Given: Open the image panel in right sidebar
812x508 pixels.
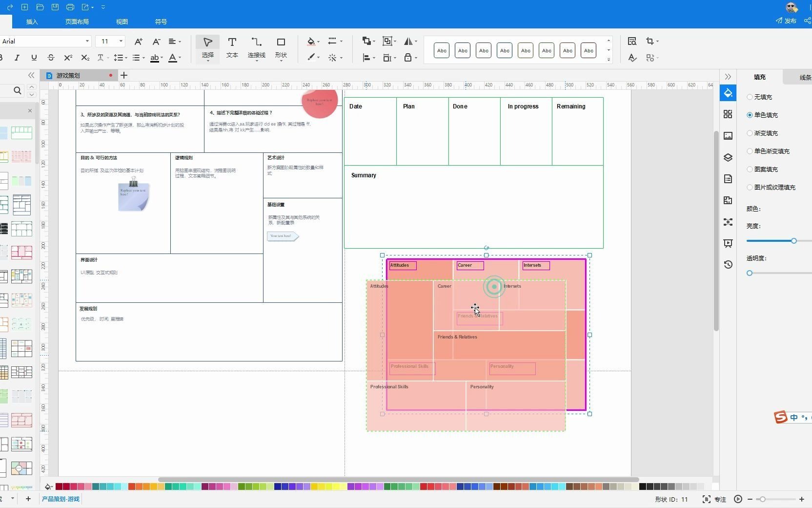Looking at the screenshot, I should pos(728,136).
